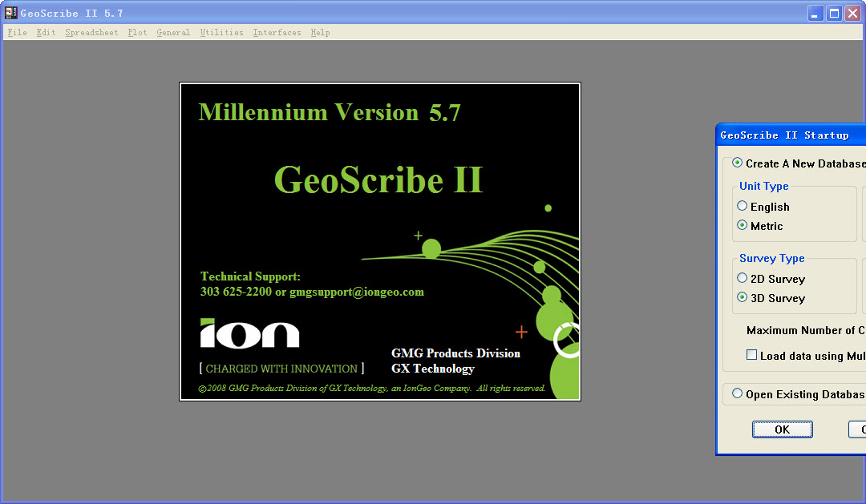Open the General menu
866x504 pixels.
point(173,33)
